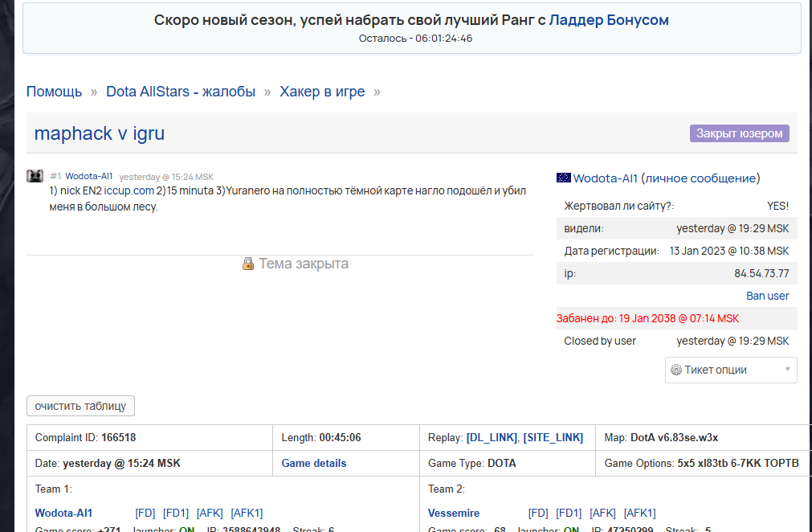The width and height of the screenshot is (812, 532).
Task: Open the Wodota-AI1 profile link in the sidebar
Action: (x=605, y=178)
